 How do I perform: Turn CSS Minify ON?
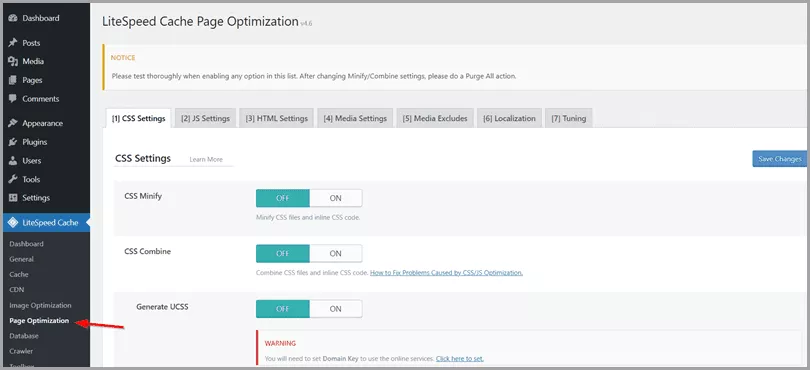pyautogui.click(x=336, y=198)
